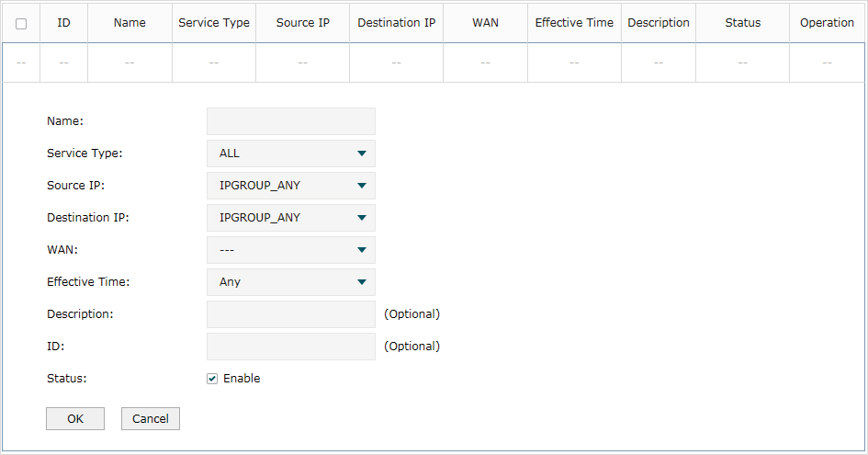Click into the Description text field
This screenshot has height=455, width=868.
[x=291, y=314]
